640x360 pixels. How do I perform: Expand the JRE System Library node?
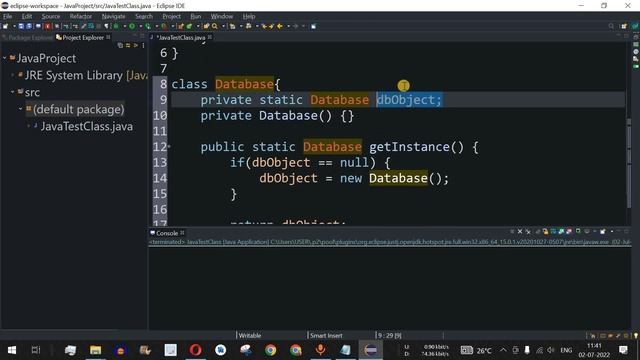click(x=13, y=75)
